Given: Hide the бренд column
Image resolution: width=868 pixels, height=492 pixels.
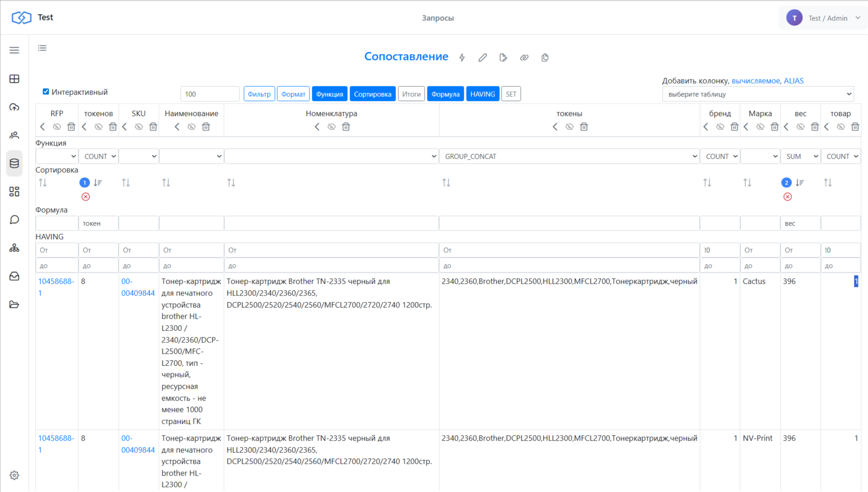Looking at the screenshot, I should click(720, 127).
